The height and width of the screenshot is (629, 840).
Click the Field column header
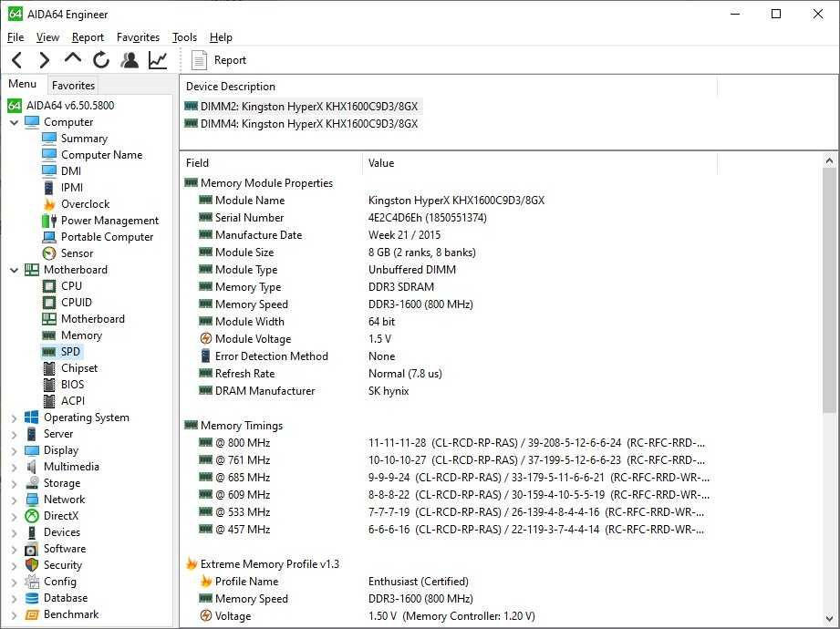pos(272,163)
